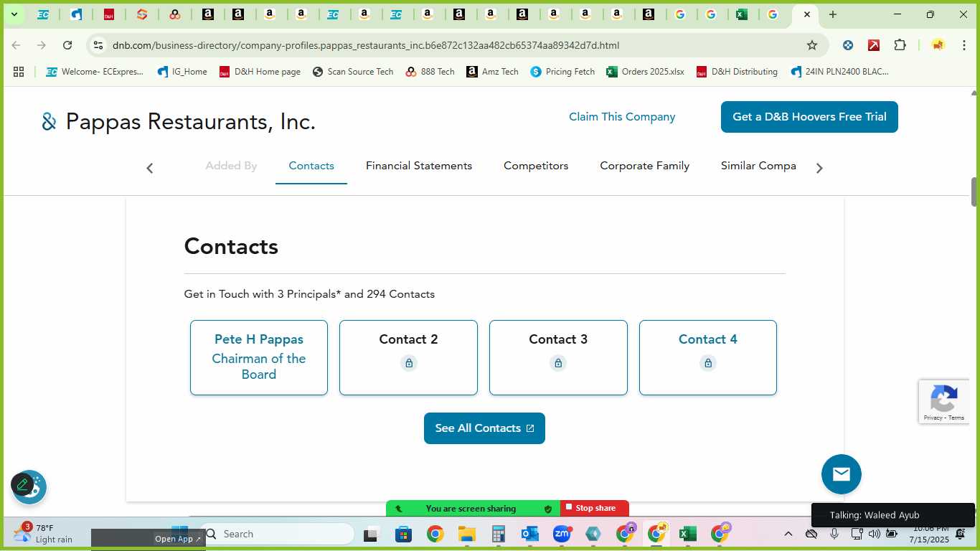This screenshot has height=551, width=980.
Task: Open the Contact 4 card title
Action: [x=708, y=339]
